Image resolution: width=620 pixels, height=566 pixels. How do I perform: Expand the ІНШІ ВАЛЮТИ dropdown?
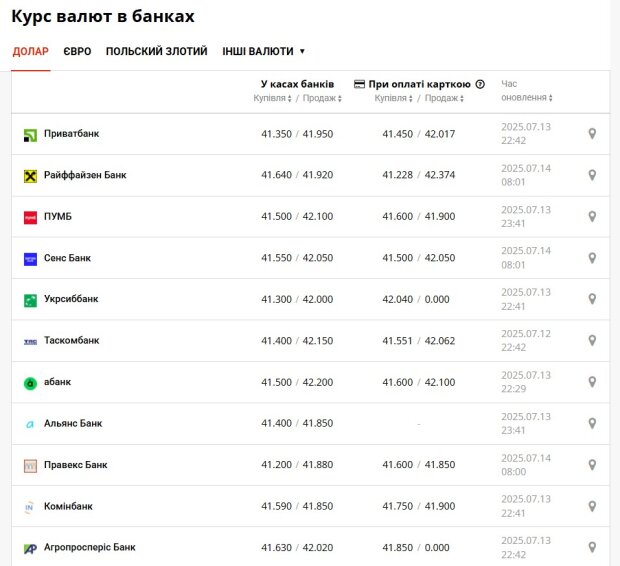click(x=263, y=51)
